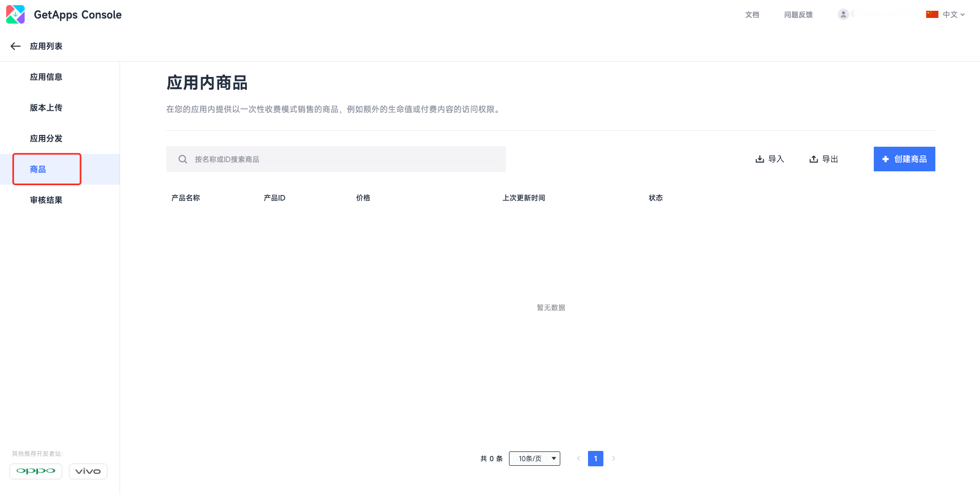Click 导出 to export products
Image resolution: width=980 pixels, height=494 pixels.
824,159
